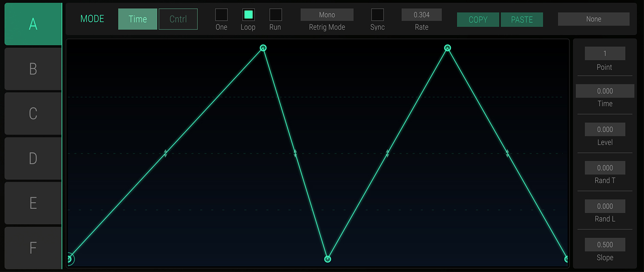The height and width of the screenshot is (272, 644).
Task: Open envelope tab F
Action: click(x=33, y=248)
